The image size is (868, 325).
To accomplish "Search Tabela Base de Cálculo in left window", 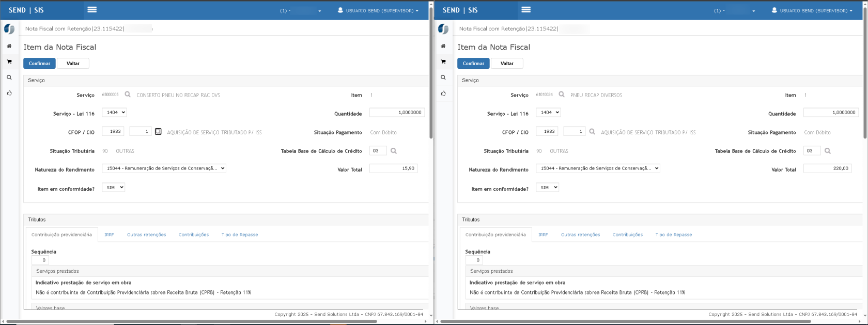I will tap(394, 151).
